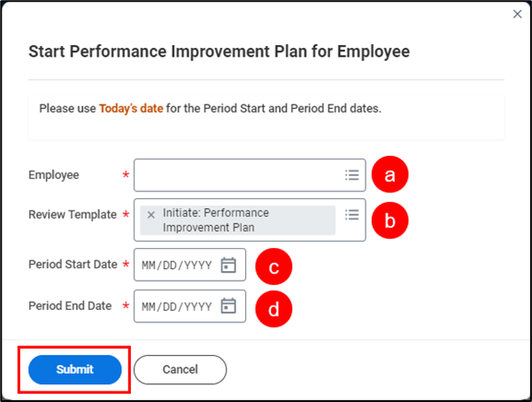Cancel the Performance Improvement Plan dialog

pyautogui.click(x=180, y=369)
